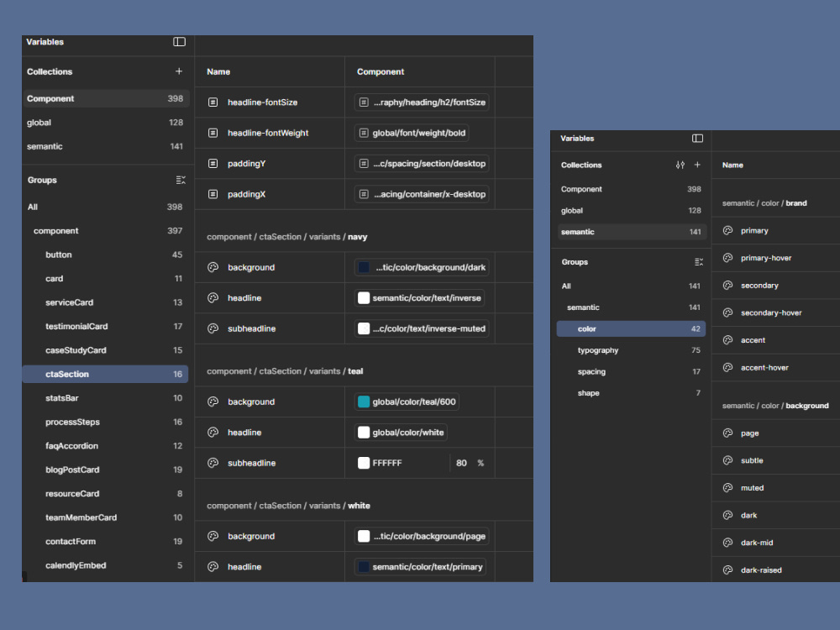Toggle sidebar icon in left Variables panel
Screen dimensions: 840x630
pos(180,42)
